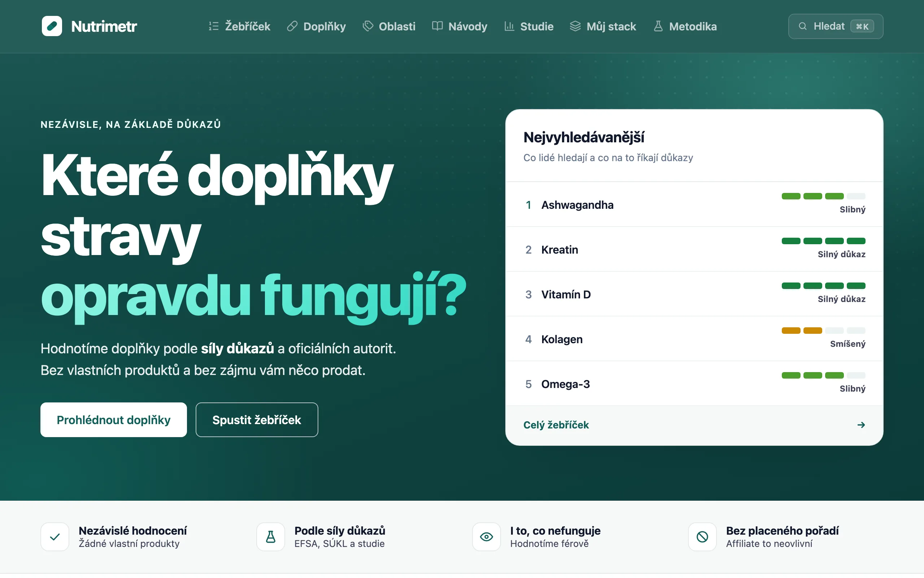Click the Smíšený label for Kolagen
924x578 pixels.
tap(847, 344)
